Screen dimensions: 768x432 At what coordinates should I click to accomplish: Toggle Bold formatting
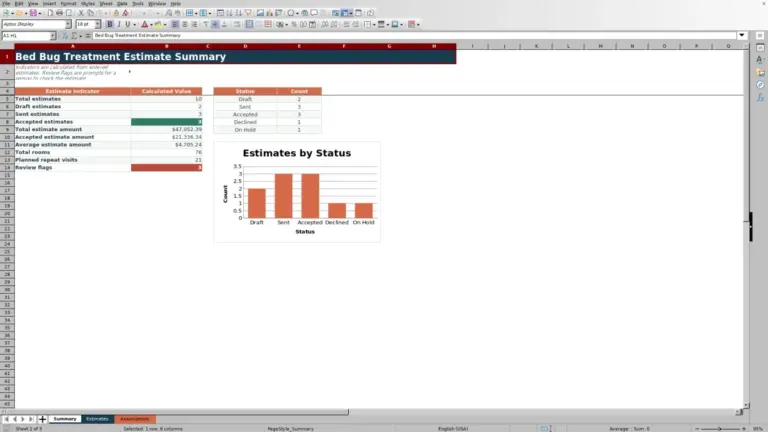click(x=109, y=24)
